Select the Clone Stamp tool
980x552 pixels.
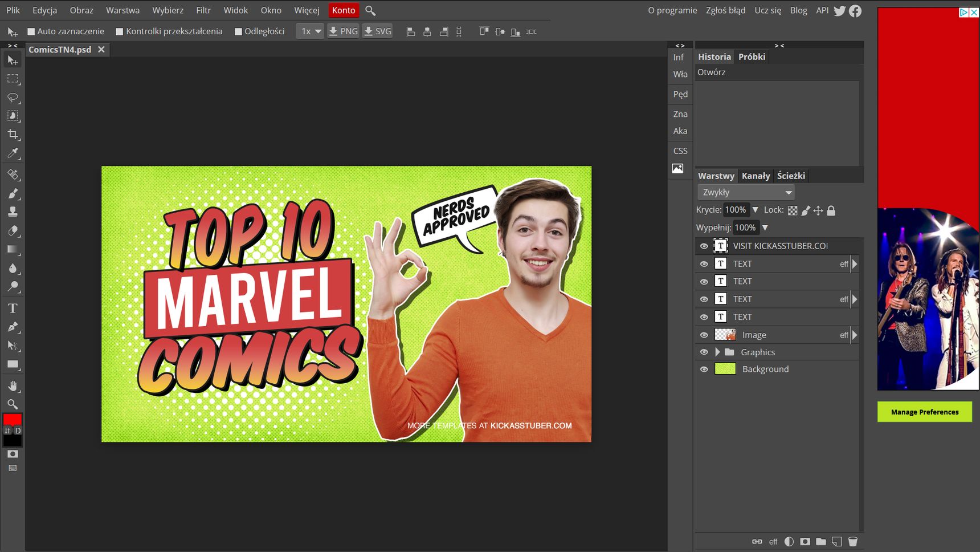(x=13, y=212)
